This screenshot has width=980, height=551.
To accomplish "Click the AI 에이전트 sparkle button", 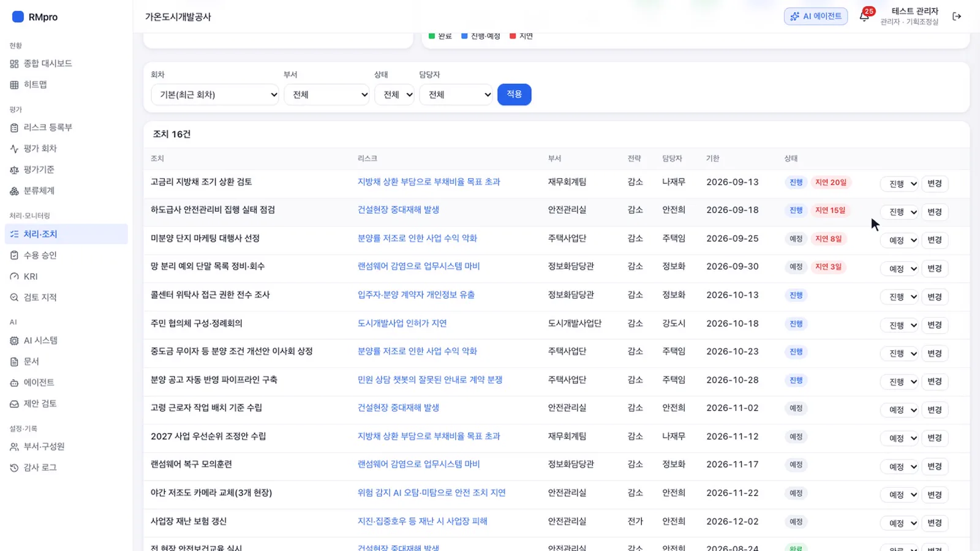I will pyautogui.click(x=816, y=16).
